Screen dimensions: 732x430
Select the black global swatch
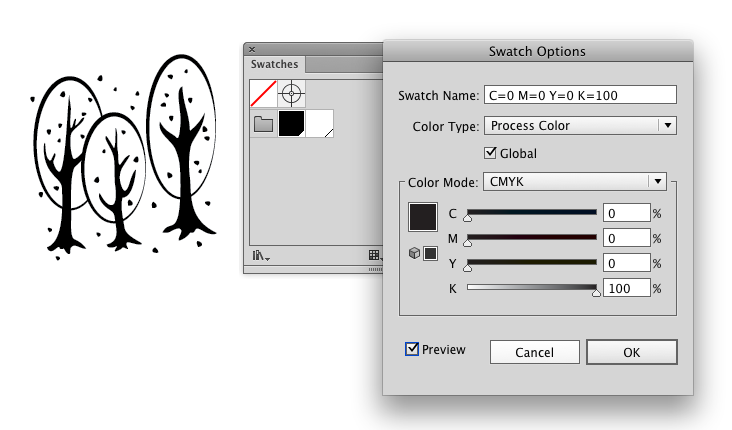291,123
